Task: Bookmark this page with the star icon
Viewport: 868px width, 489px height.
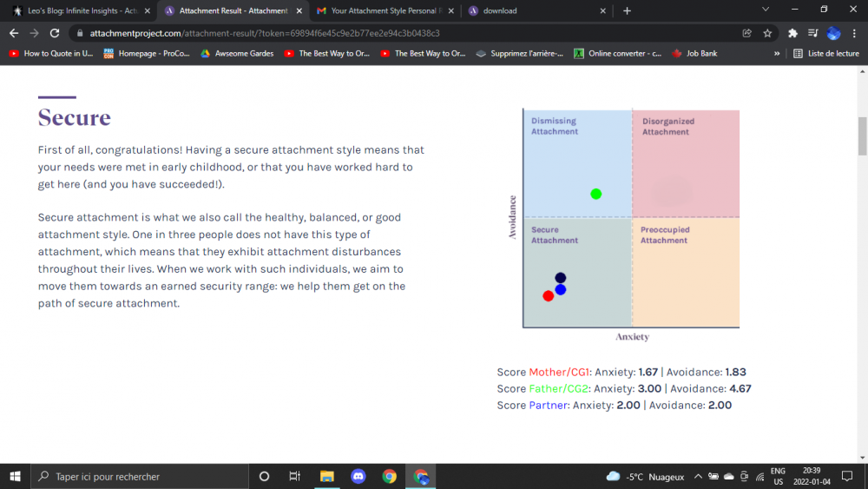Action: pyautogui.click(x=767, y=33)
